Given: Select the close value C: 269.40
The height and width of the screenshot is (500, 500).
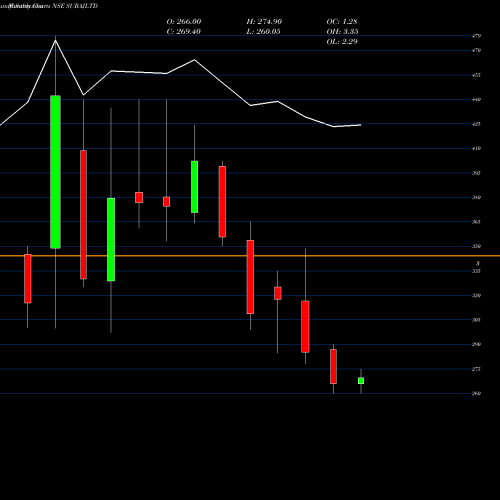Looking at the screenshot, I should click(x=184, y=31).
